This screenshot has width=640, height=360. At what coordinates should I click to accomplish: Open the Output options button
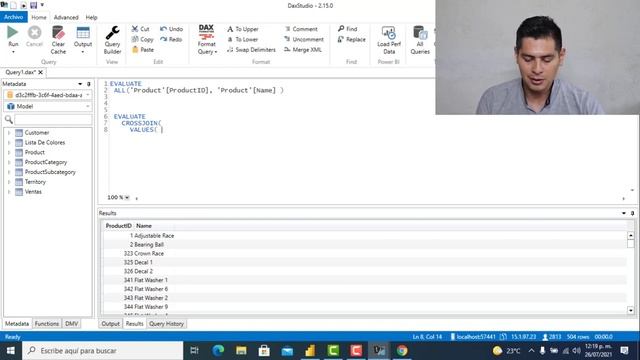[83, 40]
